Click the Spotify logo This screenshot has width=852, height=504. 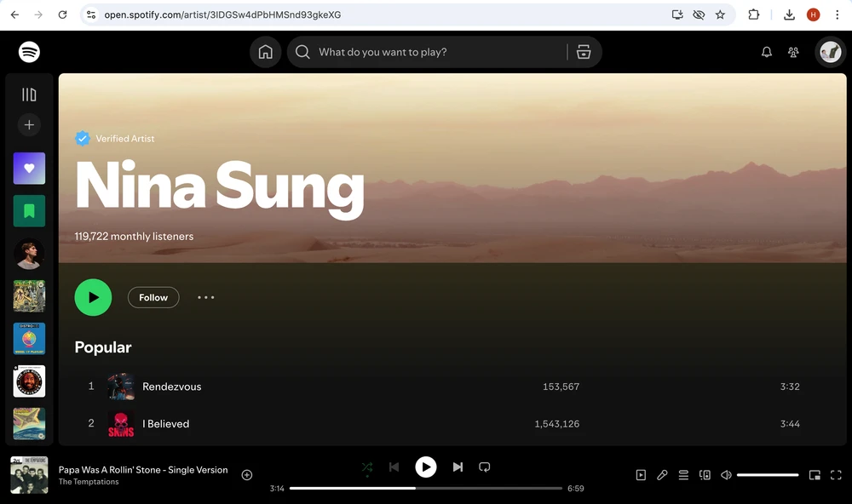pyautogui.click(x=29, y=52)
